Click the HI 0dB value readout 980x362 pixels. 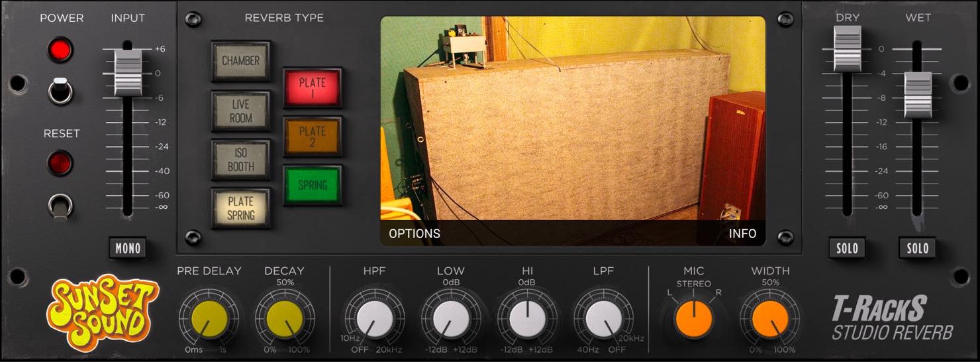[526, 283]
